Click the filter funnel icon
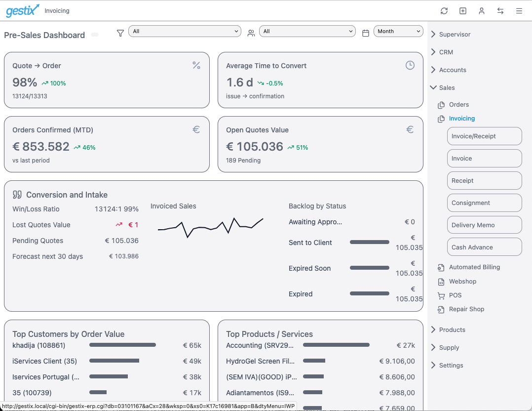The height and width of the screenshot is (411, 532). click(x=120, y=33)
